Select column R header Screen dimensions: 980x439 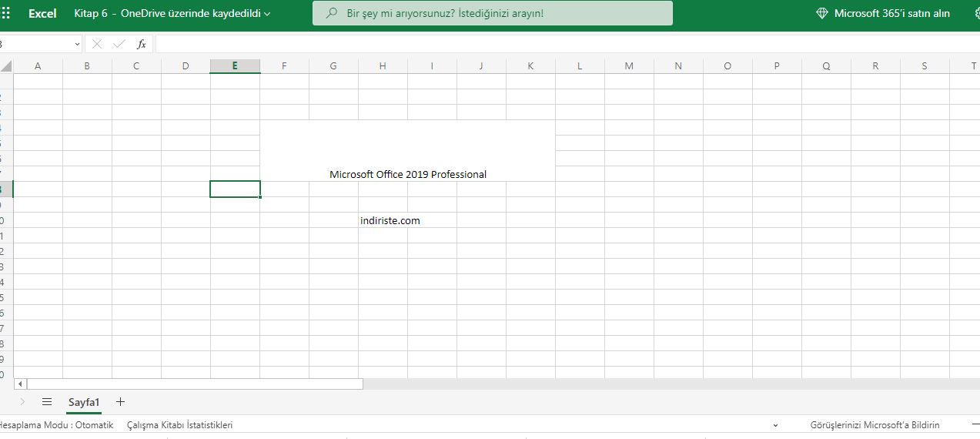click(x=875, y=66)
